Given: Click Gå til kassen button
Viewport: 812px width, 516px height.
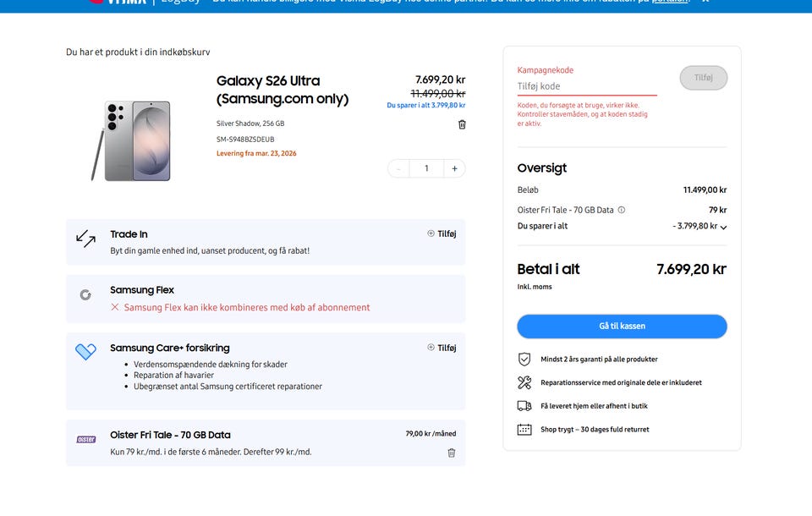Looking at the screenshot, I should [x=622, y=326].
